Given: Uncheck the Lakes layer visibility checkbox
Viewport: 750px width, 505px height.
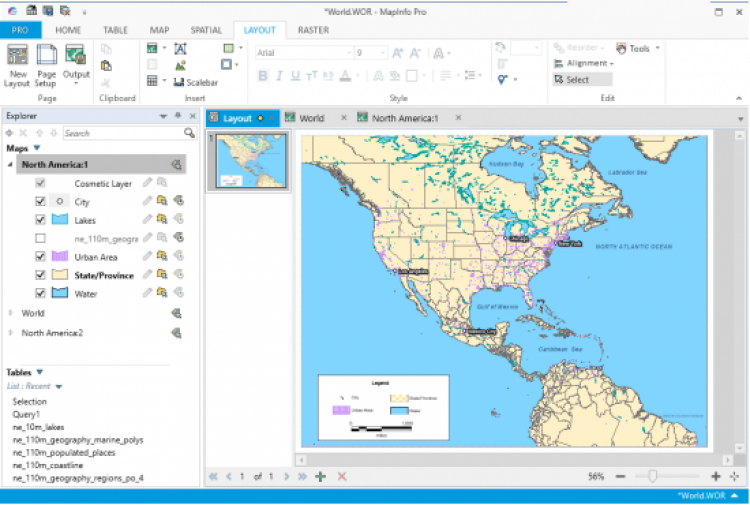Looking at the screenshot, I should [41, 220].
